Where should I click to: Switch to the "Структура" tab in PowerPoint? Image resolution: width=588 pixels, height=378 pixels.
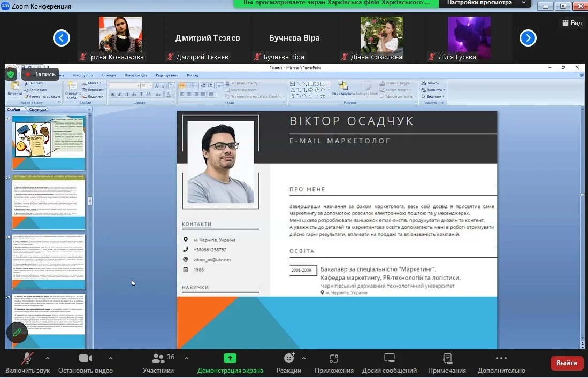pos(37,110)
